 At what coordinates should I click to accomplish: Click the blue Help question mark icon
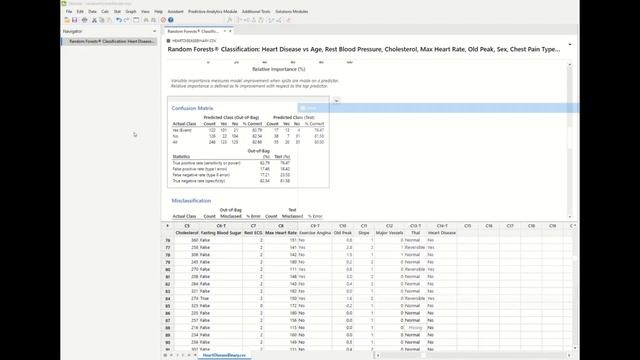point(171,20)
